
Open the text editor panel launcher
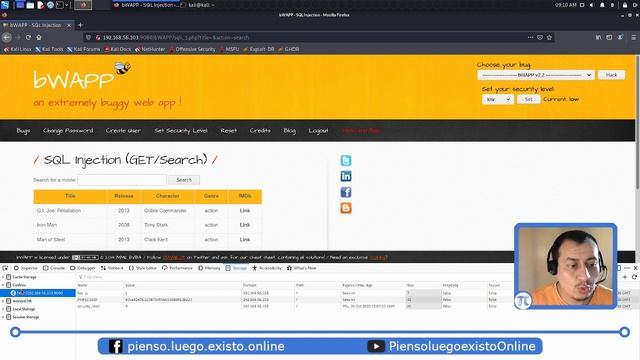point(40,5)
